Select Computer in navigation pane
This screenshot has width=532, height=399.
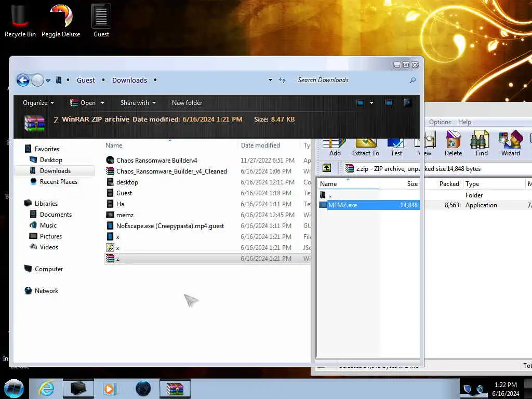[48, 269]
